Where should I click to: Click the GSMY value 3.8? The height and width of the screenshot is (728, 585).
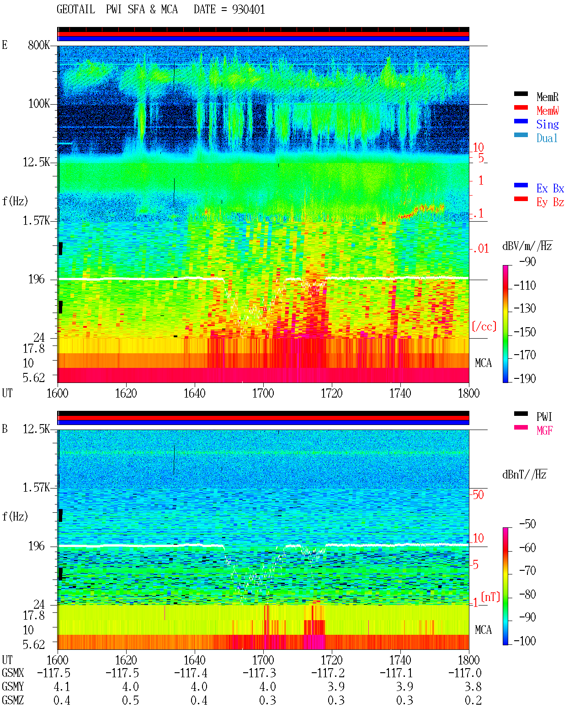(473, 687)
